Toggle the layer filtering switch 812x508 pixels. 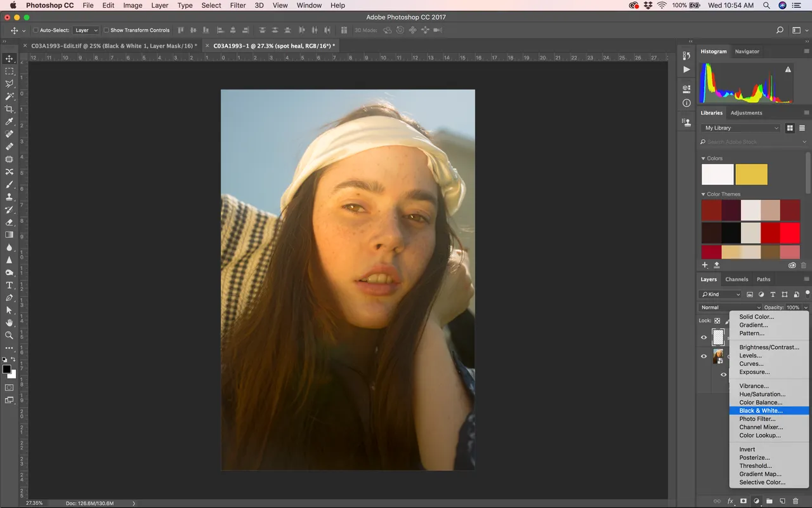tap(807, 293)
